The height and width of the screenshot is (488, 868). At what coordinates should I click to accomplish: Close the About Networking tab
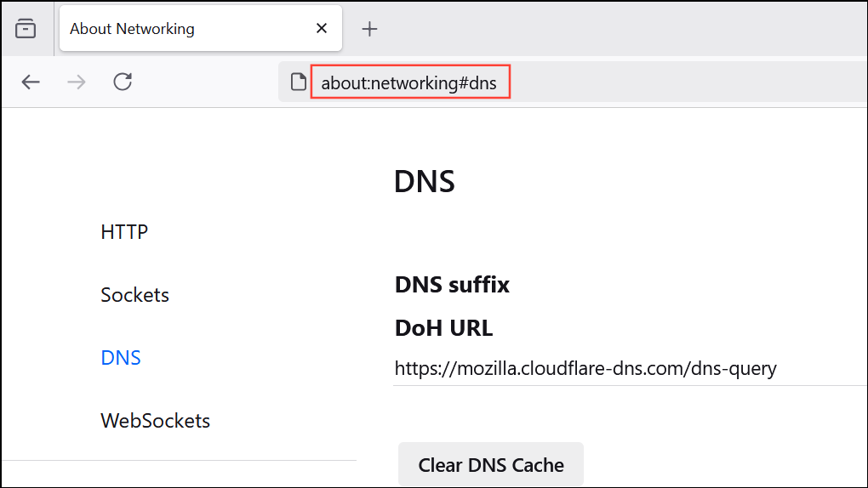pos(322,28)
